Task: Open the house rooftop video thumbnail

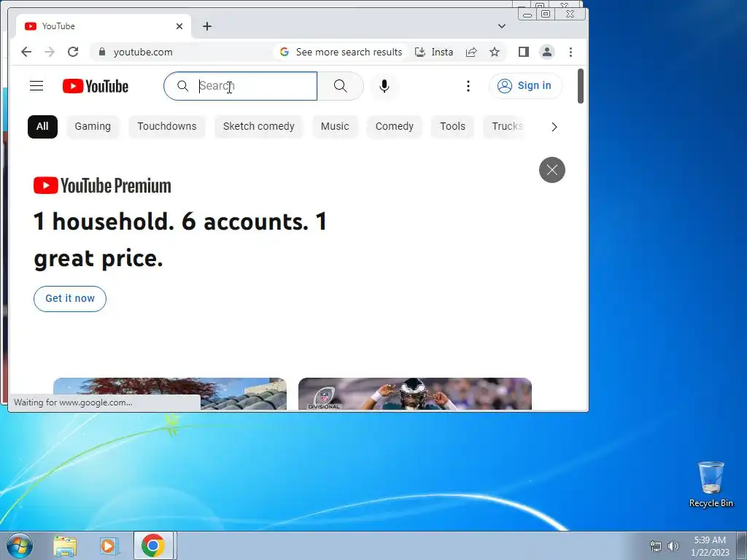Action: (170, 394)
